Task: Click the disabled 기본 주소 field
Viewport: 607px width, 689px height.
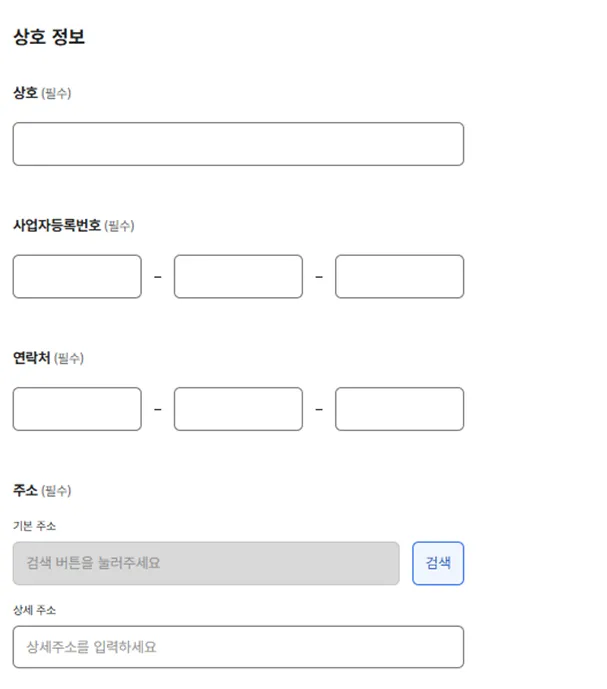Action: [206, 563]
